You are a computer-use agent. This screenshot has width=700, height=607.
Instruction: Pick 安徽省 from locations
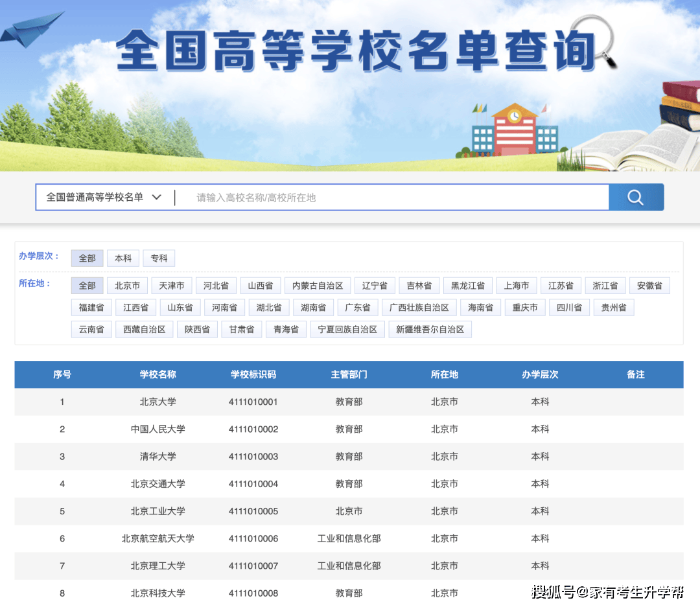649,286
